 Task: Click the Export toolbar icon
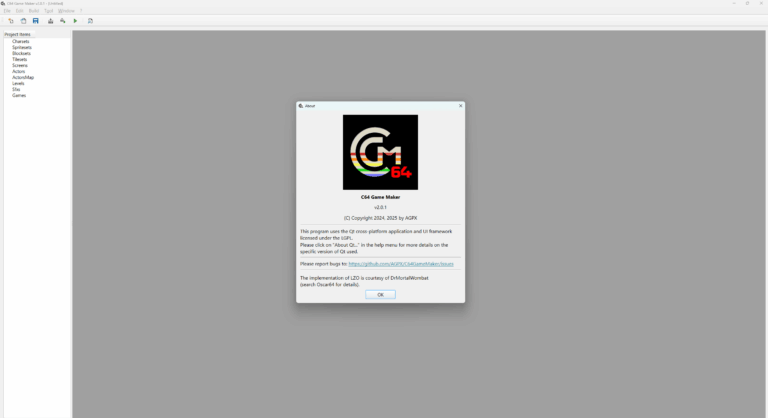point(50,21)
